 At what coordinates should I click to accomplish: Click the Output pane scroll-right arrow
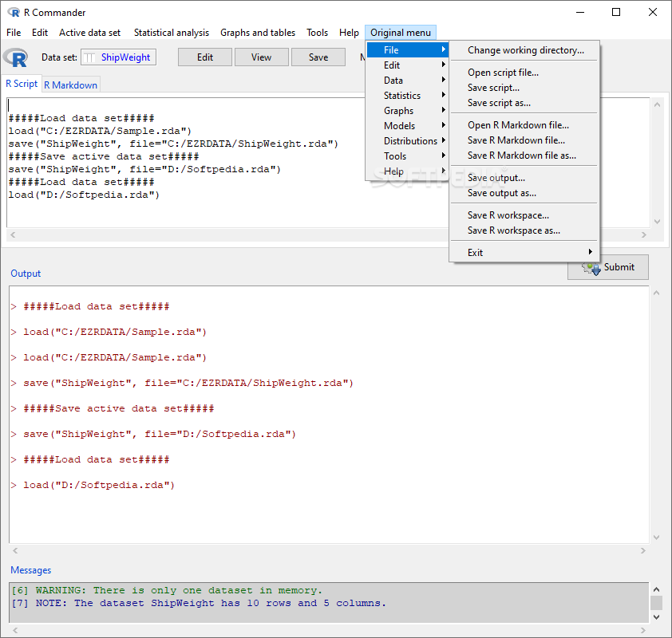click(x=642, y=550)
